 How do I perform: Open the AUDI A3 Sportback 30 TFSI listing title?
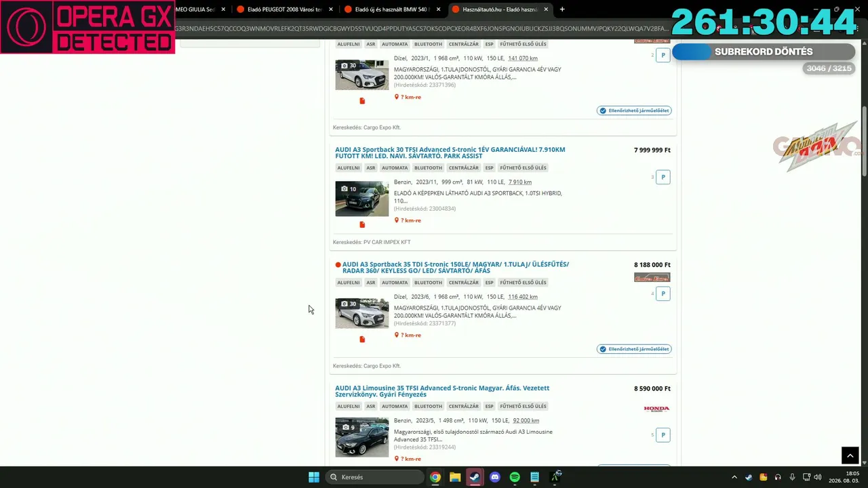click(x=450, y=152)
